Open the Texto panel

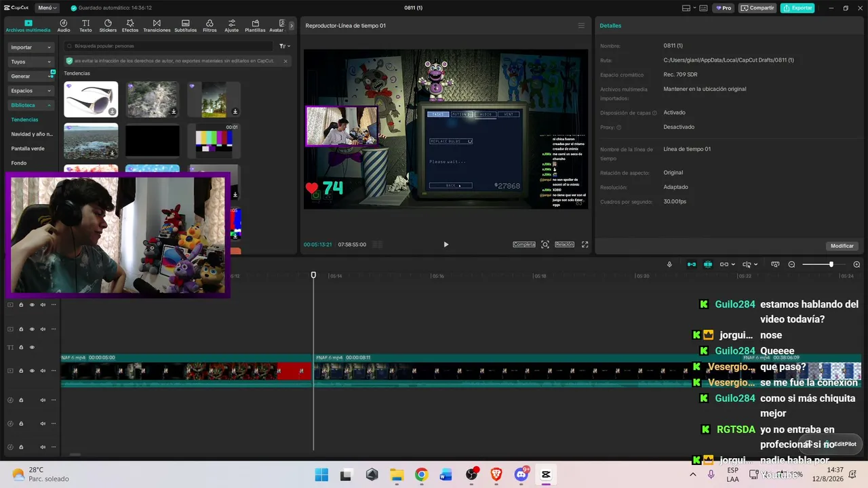[x=85, y=26]
